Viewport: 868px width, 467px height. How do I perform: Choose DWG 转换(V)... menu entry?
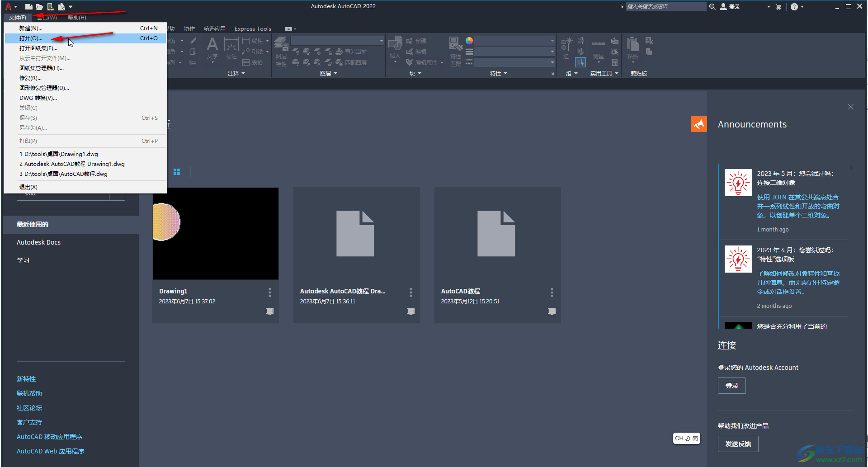[85, 98]
